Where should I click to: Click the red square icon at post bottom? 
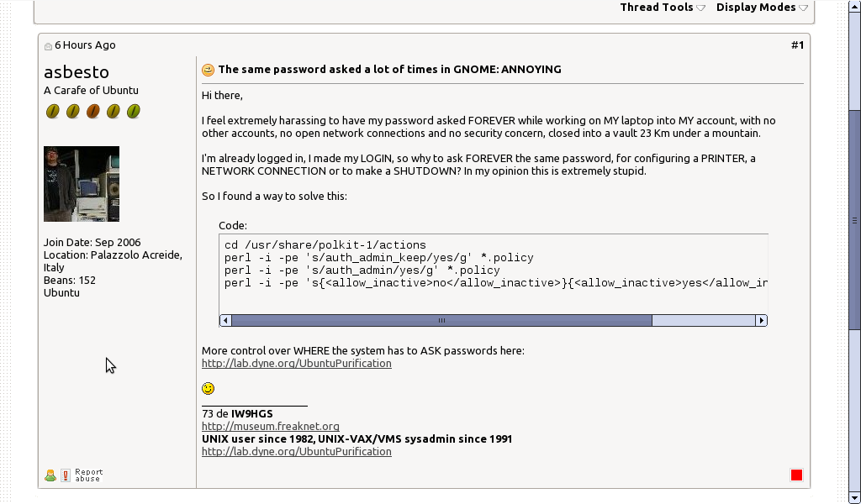click(x=796, y=475)
